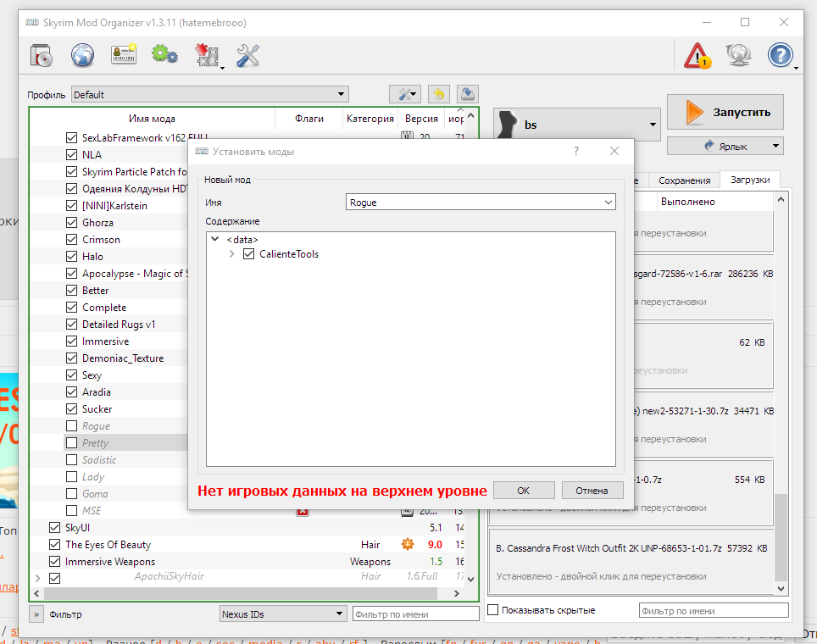
Task: Click the downloads Фильтр по имени field
Action: point(714,610)
